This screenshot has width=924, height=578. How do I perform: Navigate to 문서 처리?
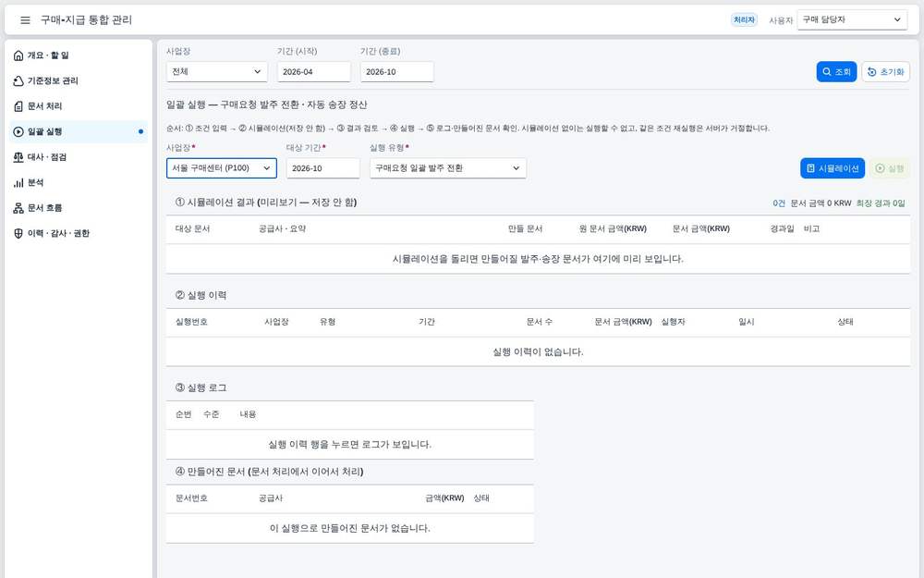tap(79, 106)
